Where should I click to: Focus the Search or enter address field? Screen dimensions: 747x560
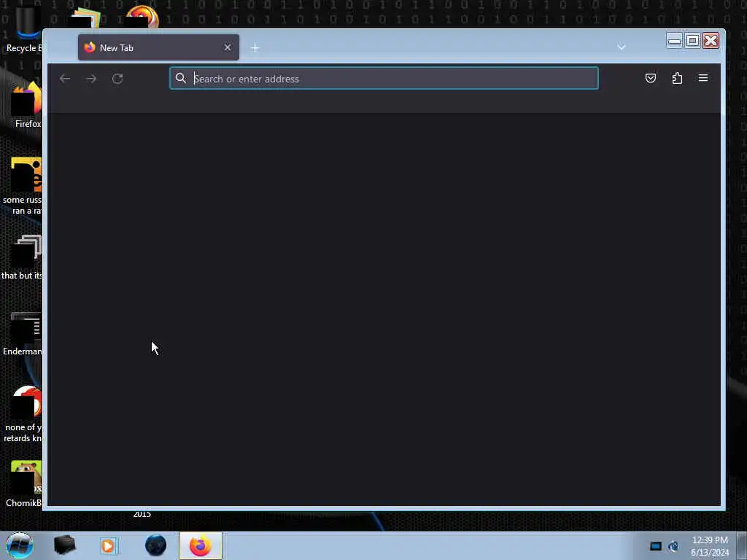pyautogui.click(x=384, y=79)
